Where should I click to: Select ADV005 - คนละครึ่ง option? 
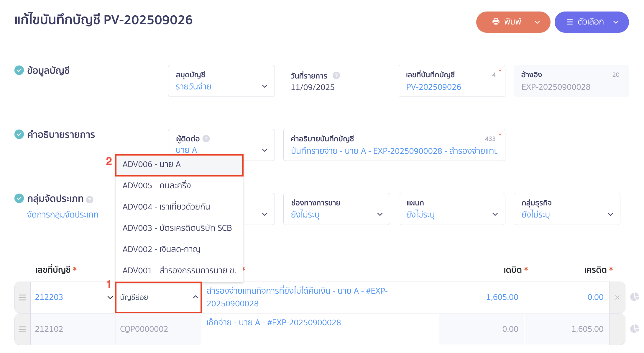point(179,186)
